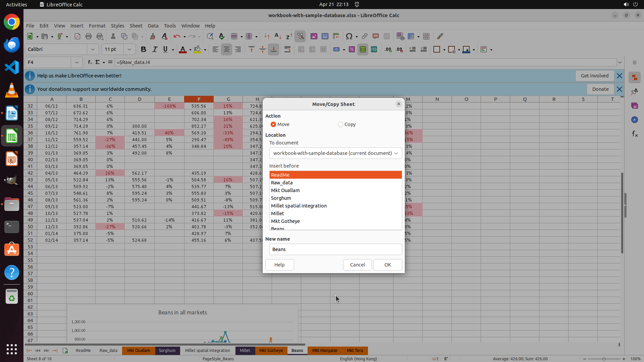Open the font name Calibri dropdown
The image size is (644, 362).
93,49
